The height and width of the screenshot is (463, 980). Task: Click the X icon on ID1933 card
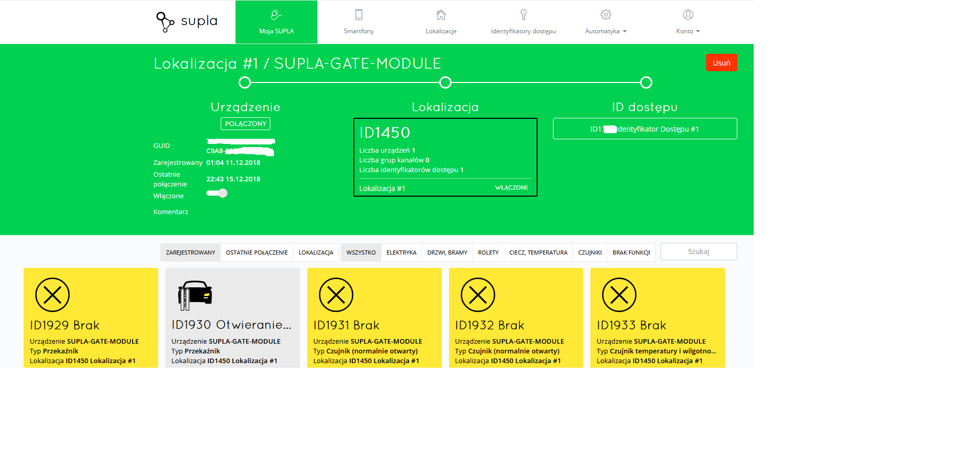click(x=619, y=295)
